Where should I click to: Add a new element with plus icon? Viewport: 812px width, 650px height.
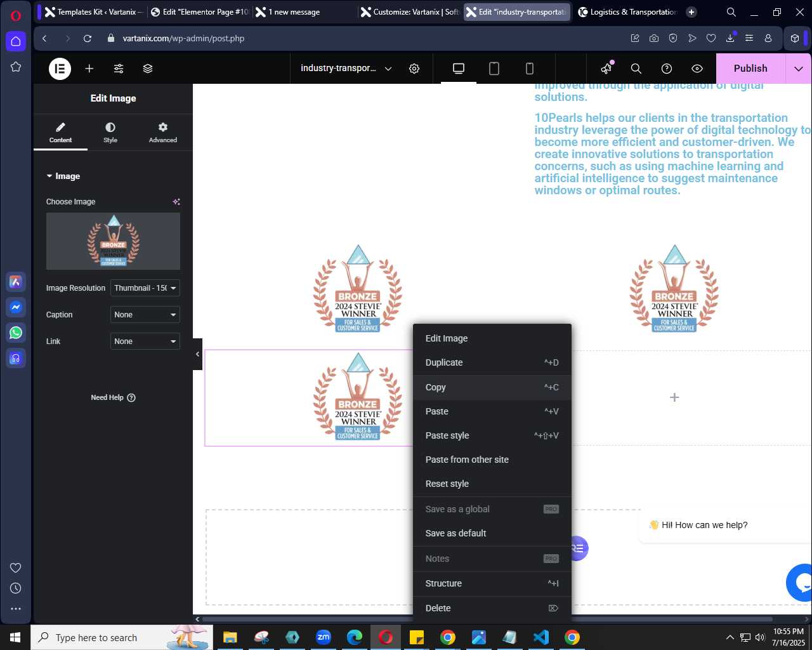coord(89,69)
